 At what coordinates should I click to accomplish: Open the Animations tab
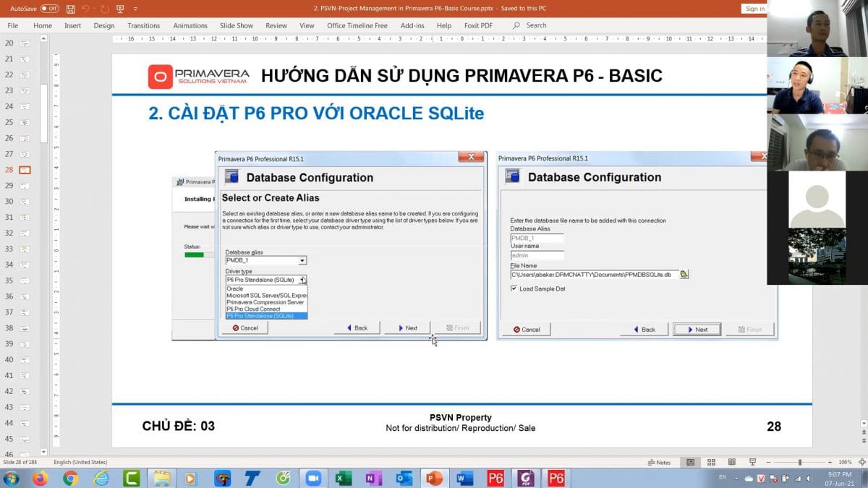tap(190, 25)
